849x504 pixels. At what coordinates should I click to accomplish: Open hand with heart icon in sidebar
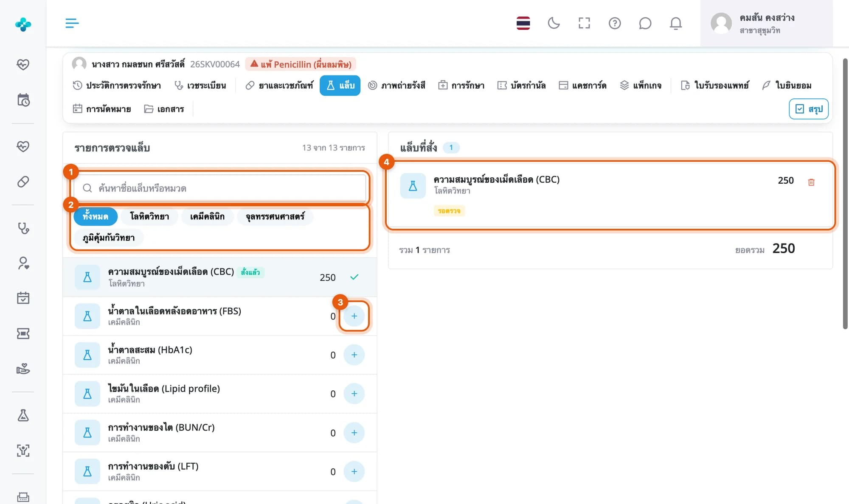tap(23, 368)
